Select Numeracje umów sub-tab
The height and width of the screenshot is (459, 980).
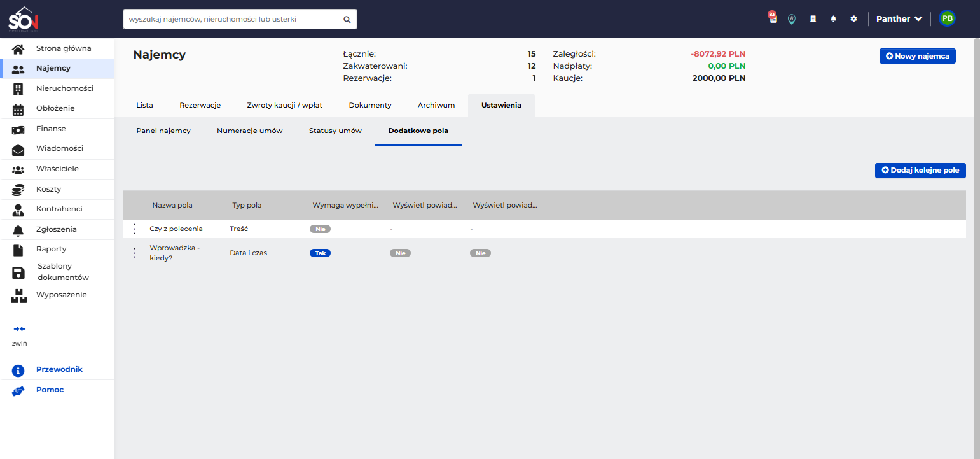(250, 131)
